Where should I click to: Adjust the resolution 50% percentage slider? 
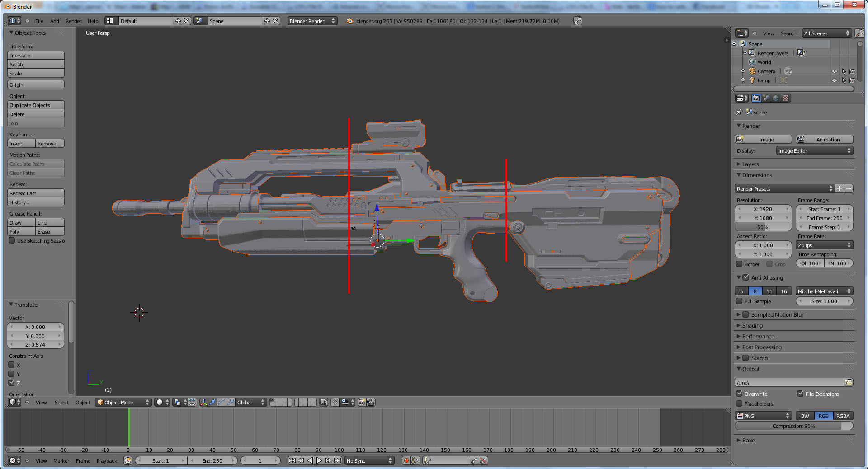coord(763,227)
